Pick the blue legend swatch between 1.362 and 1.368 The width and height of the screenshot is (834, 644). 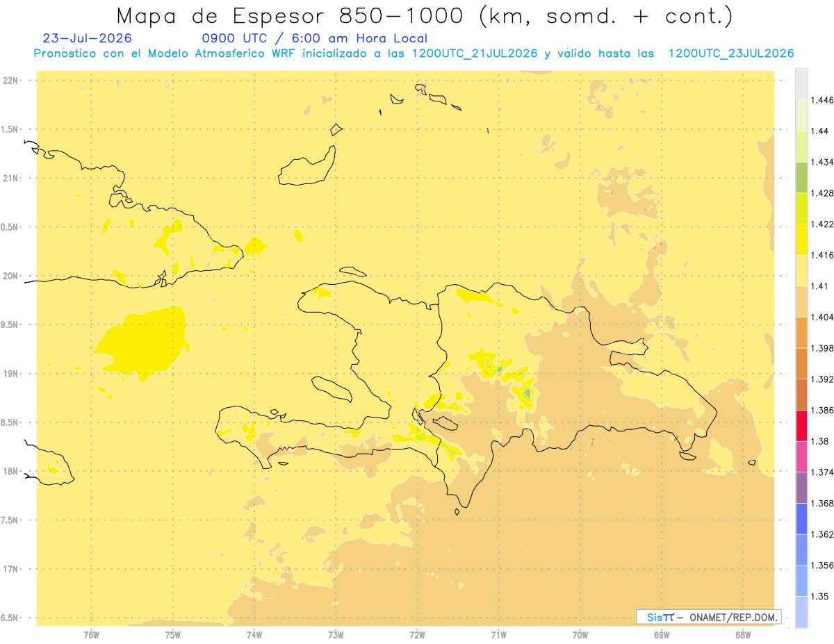pyautogui.click(x=801, y=518)
